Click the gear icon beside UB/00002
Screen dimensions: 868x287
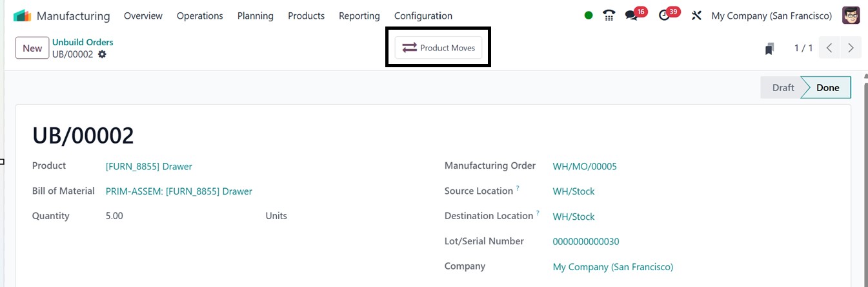102,54
